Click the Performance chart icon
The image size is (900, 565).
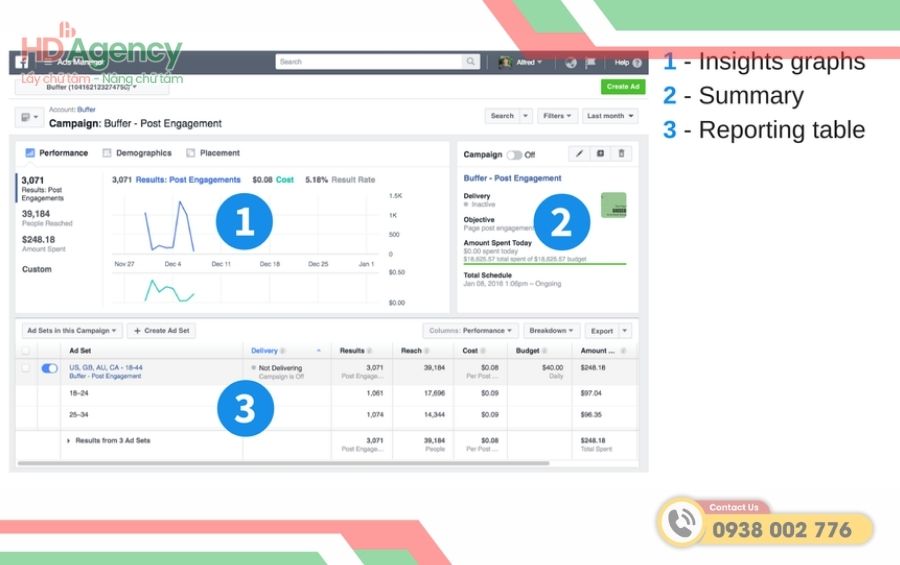pos(30,153)
